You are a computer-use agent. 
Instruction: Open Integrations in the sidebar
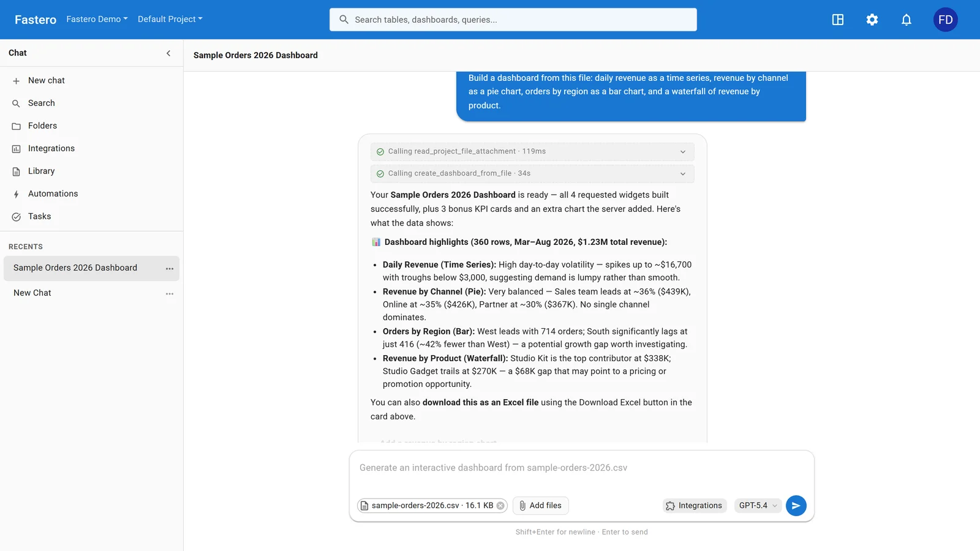92,148
